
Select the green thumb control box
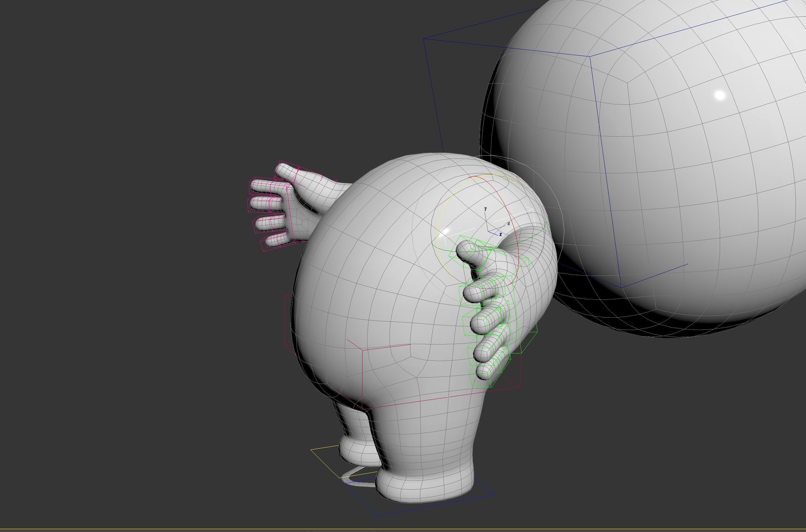click(470, 253)
